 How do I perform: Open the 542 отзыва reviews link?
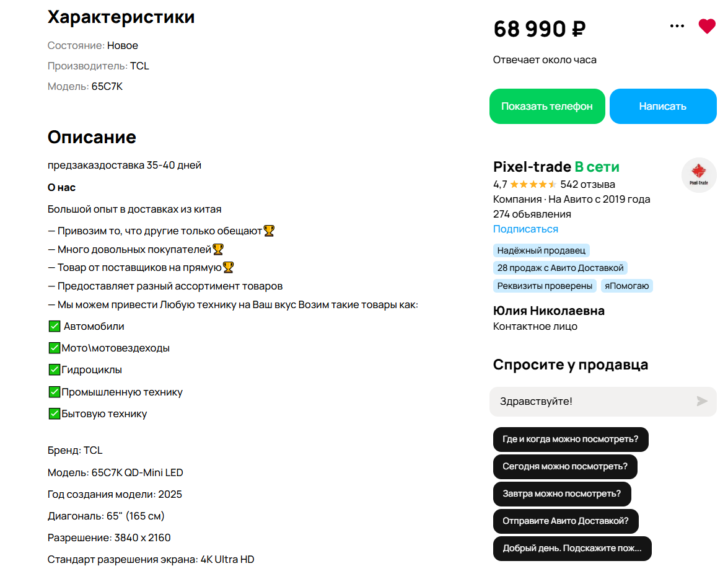(x=587, y=184)
